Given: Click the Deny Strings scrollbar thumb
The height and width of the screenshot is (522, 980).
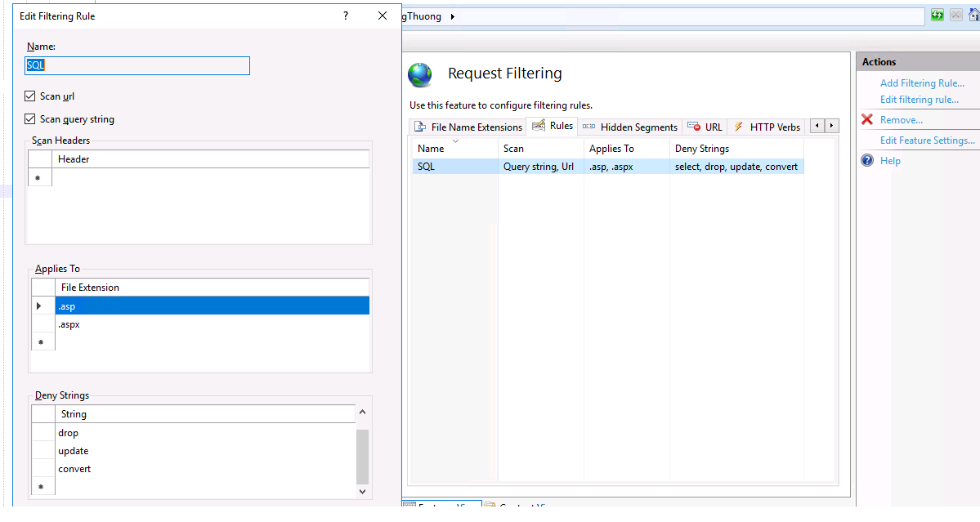Looking at the screenshot, I should (x=363, y=457).
